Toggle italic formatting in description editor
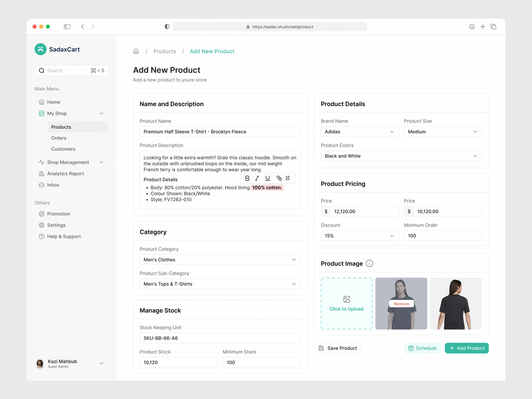 click(257, 178)
